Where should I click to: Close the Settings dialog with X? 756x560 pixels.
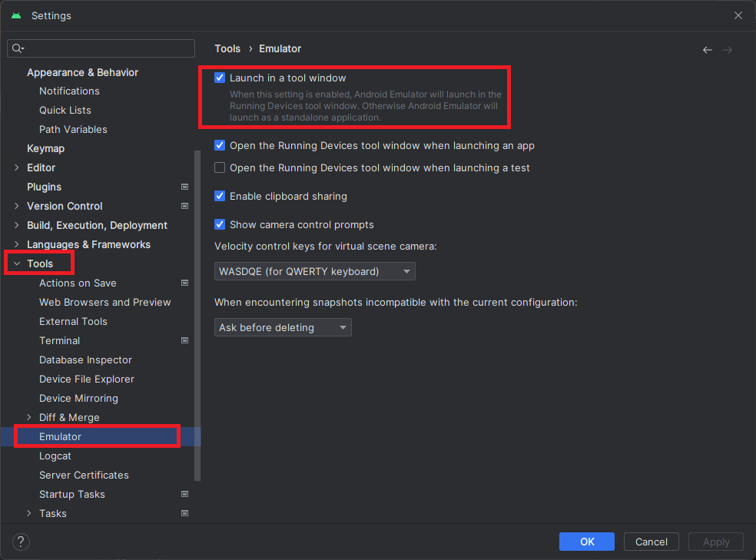pos(738,15)
